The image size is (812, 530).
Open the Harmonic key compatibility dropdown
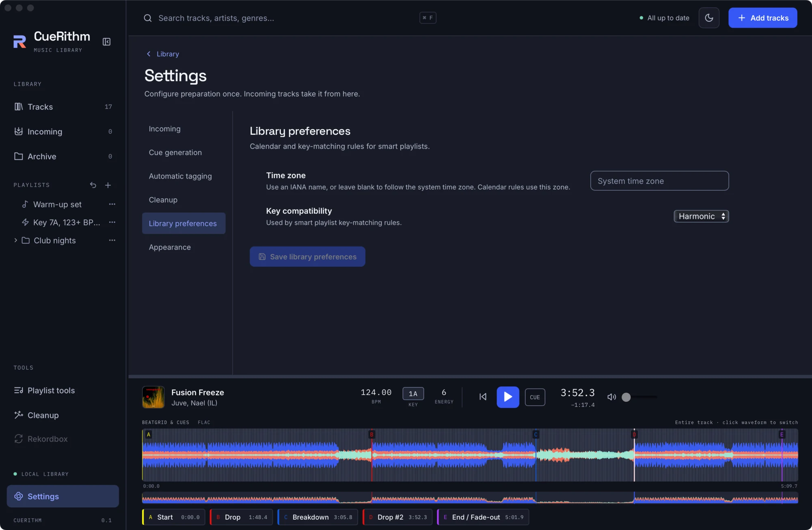(x=701, y=216)
